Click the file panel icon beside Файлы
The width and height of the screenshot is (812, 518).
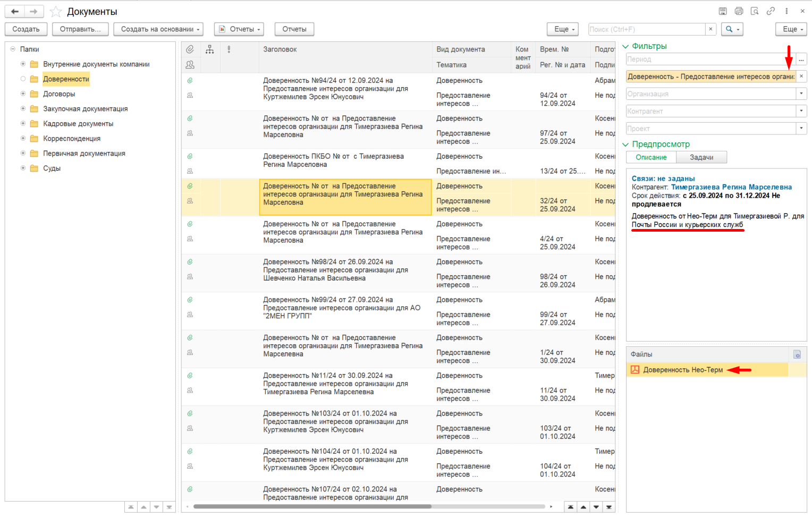(x=797, y=354)
